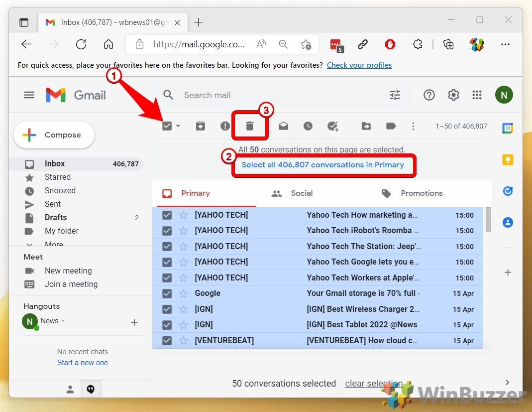Start a New meeting in Meet

pos(68,271)
